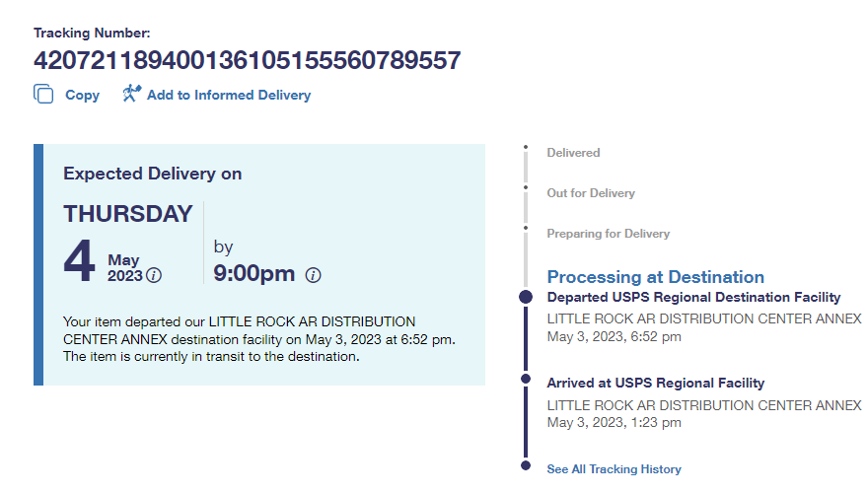
Task: Click the tracking number text
Action: (x=247, y=60)
